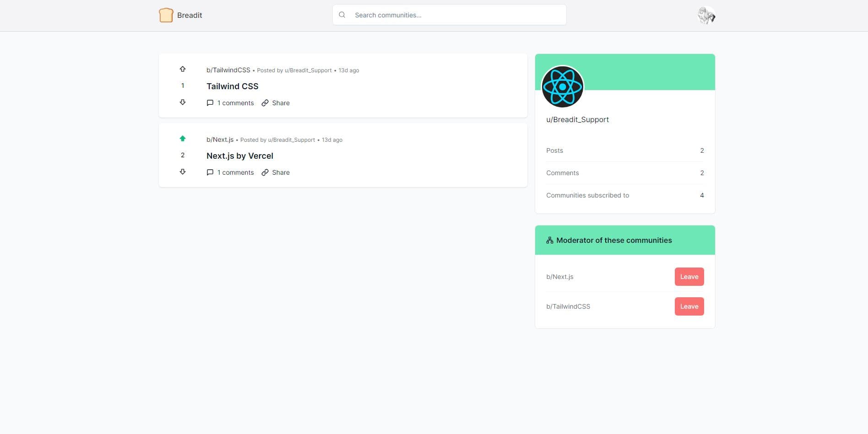Leave the b/Next.js community

689,277
